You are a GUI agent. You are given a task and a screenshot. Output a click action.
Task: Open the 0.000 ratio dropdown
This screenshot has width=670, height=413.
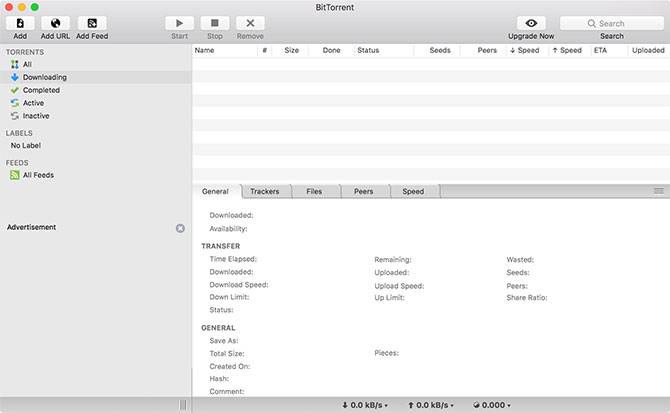point(492,405)
